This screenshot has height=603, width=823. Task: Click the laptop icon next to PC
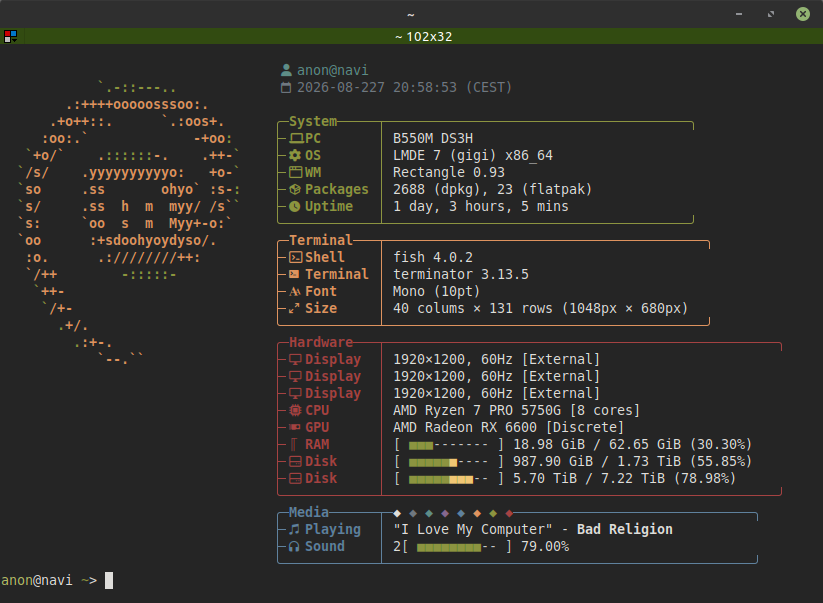tap(297, 139)
